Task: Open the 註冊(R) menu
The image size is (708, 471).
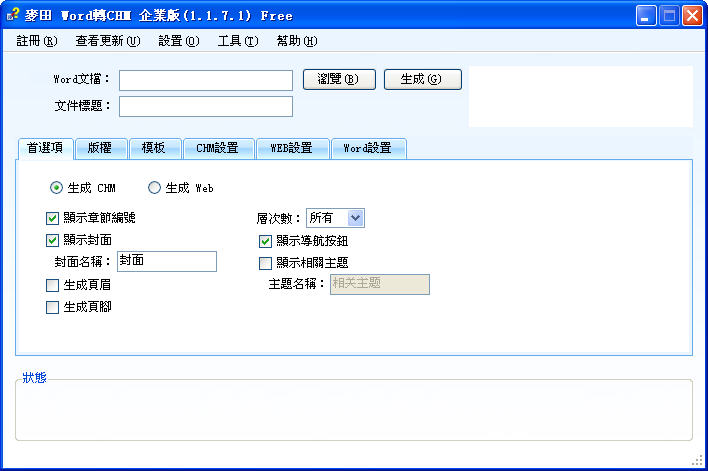Action: [37, 41]
